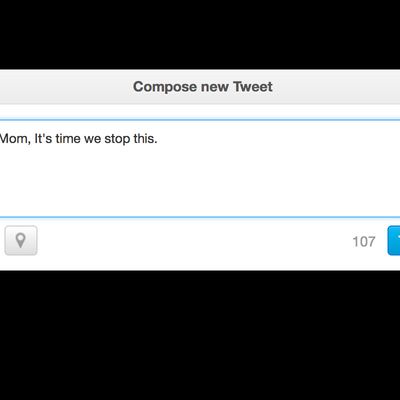Click the 107 remaining characters counter
Screen dimensions: 400x400
point(364,242)
